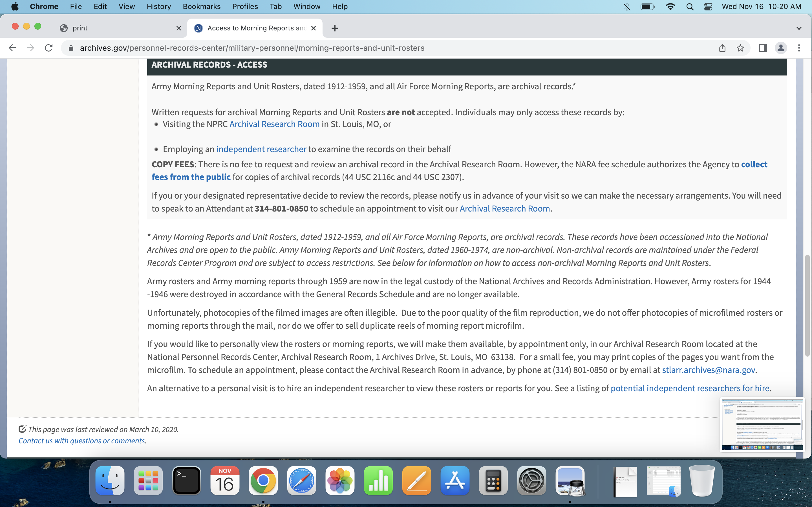Click the browser reload icon
The width and height of the screenshot is (812, 507).
[49, 48]
